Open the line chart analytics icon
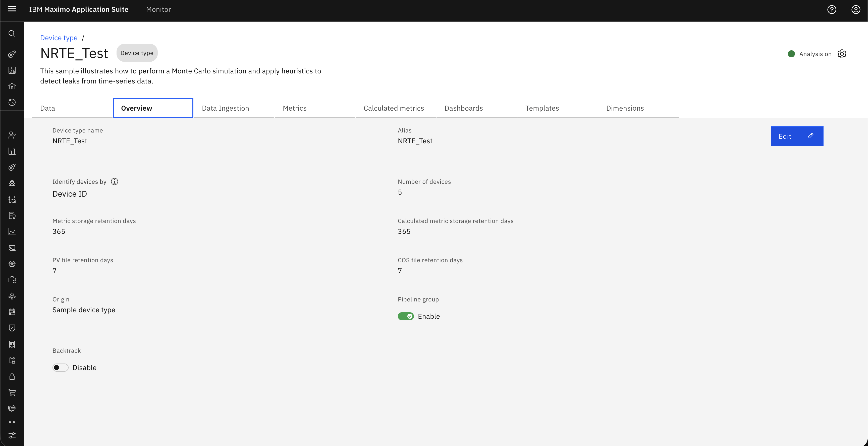Viewport: 868px width, 446px height. [x=12, y=232]
